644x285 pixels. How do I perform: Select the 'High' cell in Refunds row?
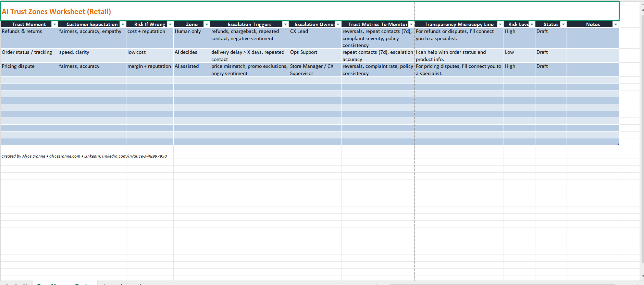click(x=519, y=38)
